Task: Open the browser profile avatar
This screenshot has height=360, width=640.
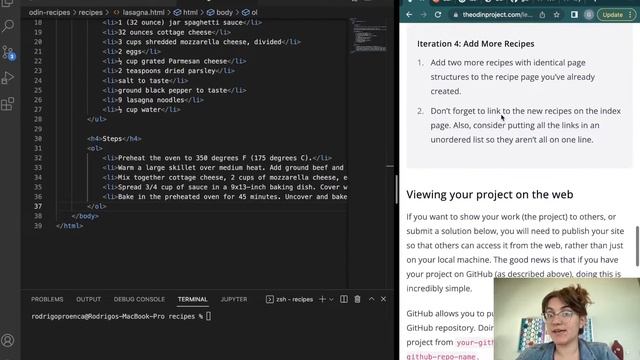Action: [589, 15]
